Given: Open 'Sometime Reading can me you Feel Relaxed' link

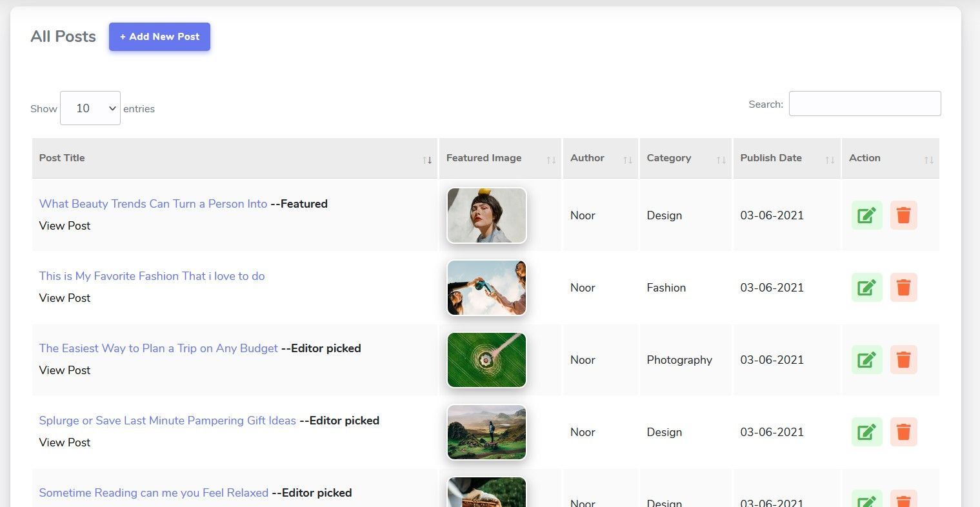Looking at the screenshot, I should pyautogui.click(x=154, y=493).
